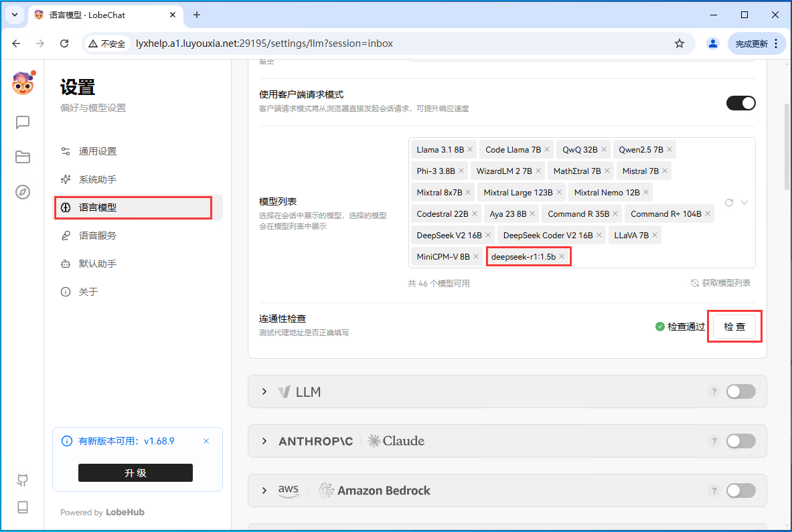Image resolution: width=792 pixels, height=532 pixels.
Task: Remove the Qwen2.5 7B model tag
Action: point(669,149)
